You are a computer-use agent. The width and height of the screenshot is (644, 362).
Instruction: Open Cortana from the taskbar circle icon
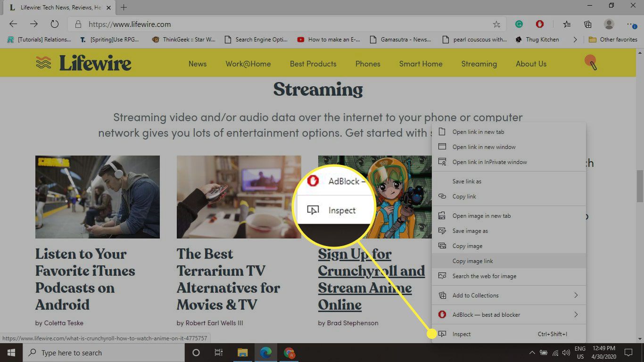click(196, 353)
